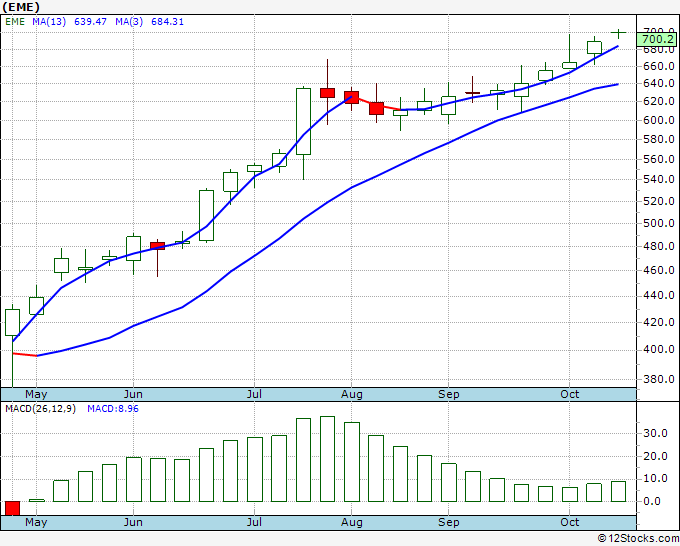The image size is (680, 546).
Task: Click the red MACD histogram bar
Action: coord(13,508)
